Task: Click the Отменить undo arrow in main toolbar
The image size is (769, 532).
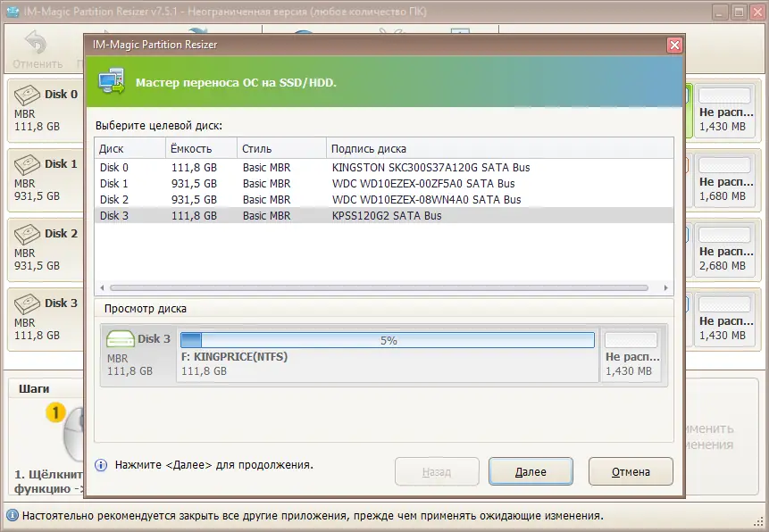Action: (x=36, y=43)
